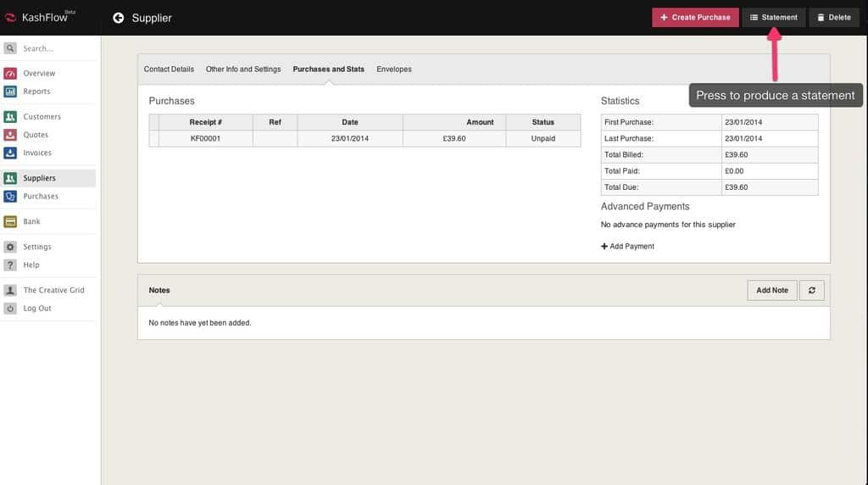This screenshot has width=868, height=485.
Task: Click the refresh notes icon button
Action: (811, 290)
